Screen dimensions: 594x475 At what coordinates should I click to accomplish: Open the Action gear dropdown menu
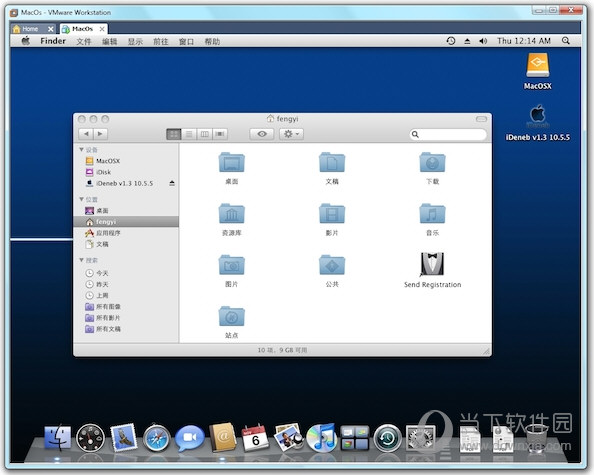[x=291, y=134]
